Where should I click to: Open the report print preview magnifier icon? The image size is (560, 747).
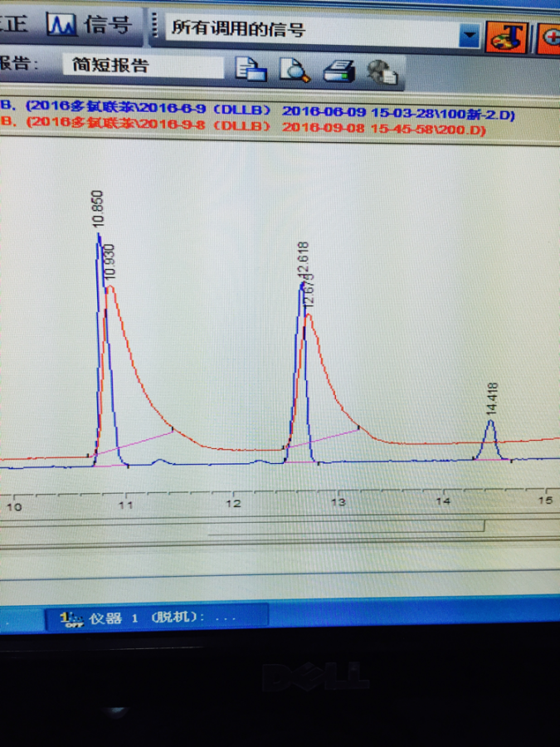295,70
